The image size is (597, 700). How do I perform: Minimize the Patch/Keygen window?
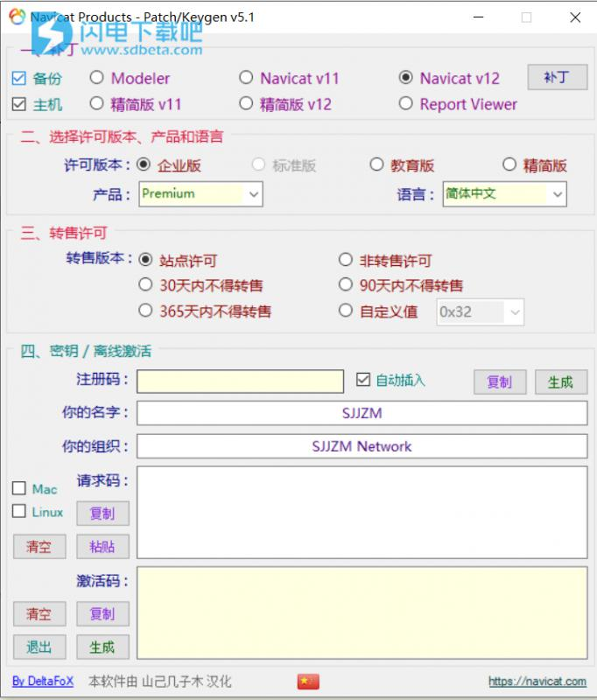tap(479, 17)
